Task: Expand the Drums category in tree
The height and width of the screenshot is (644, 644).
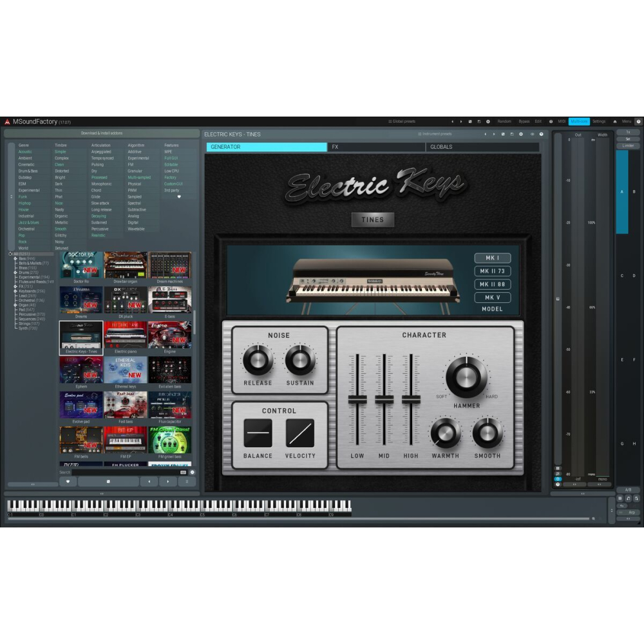Action: (x=15, y=272)
